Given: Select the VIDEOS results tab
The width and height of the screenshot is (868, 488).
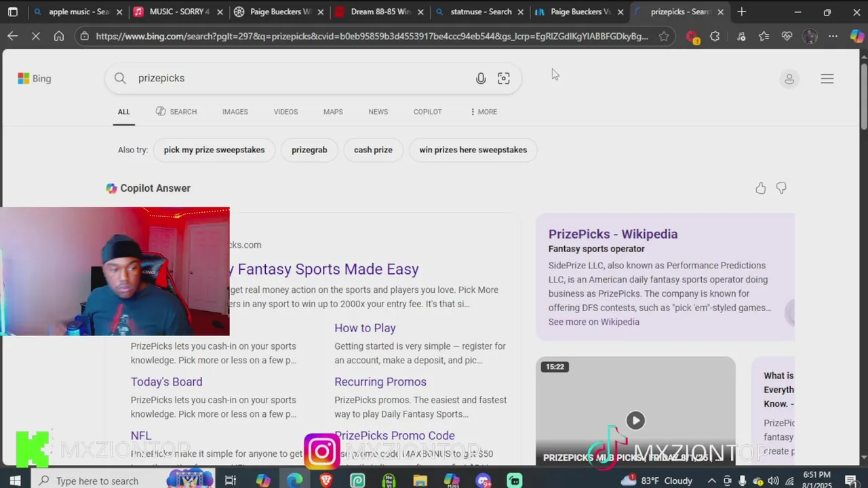Looking at the screenshot, I should pyautogui.click(x=285, y=112).
